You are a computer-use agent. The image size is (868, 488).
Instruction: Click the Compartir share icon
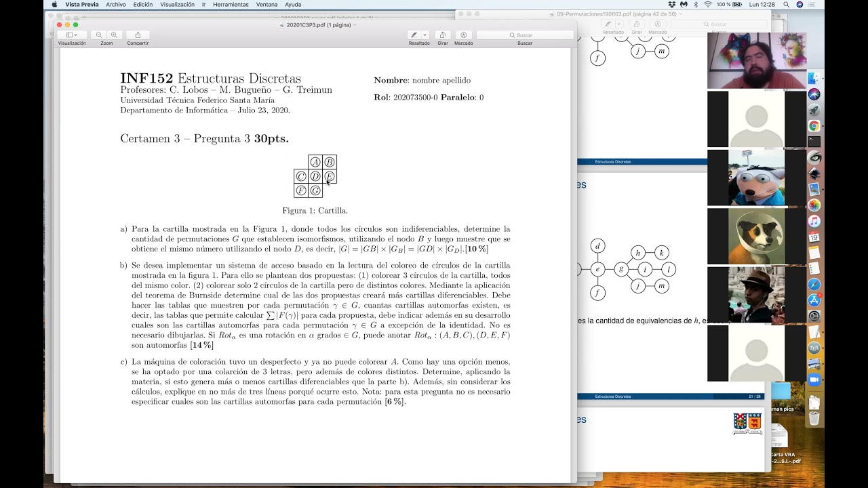click(x=138, y=35)
